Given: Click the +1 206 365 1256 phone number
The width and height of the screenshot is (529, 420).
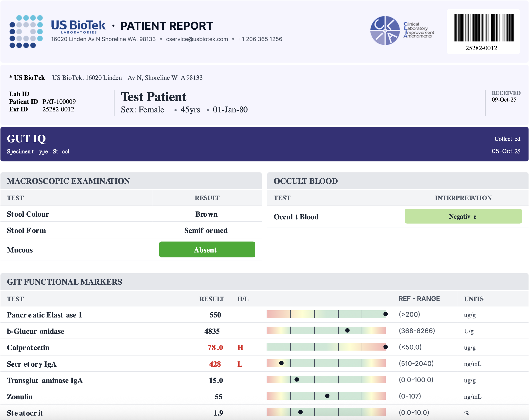Looking at the screenshot, I should [260, 39].
